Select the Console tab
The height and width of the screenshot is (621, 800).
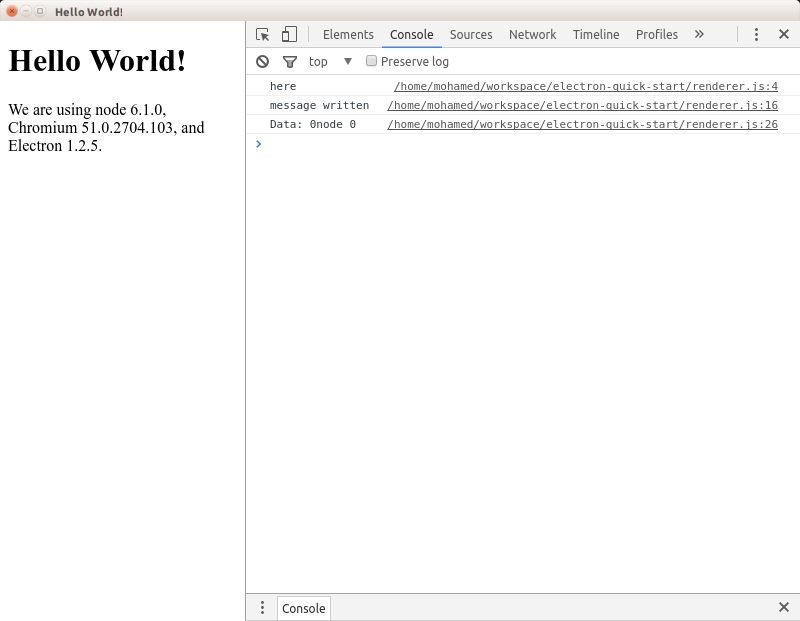coord(412,35)
